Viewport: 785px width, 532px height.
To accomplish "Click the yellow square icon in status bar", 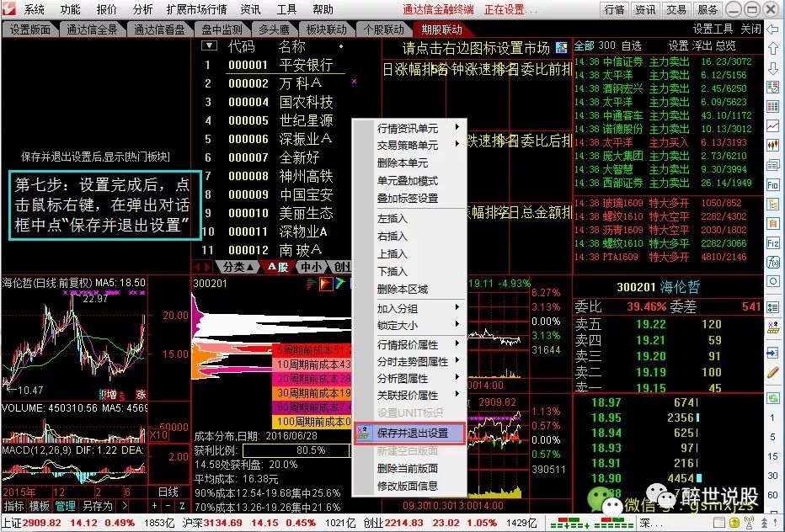I will [735, 523].
